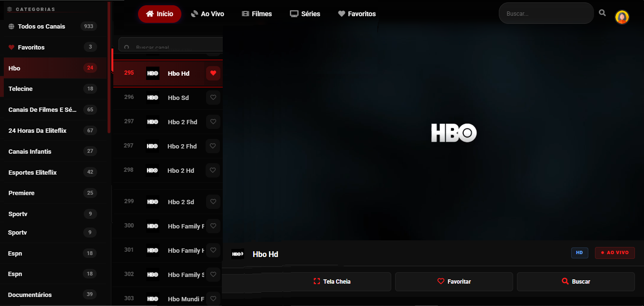
Task: Unfavorite Hbo Hd with red heart
Action: [213, 73]
